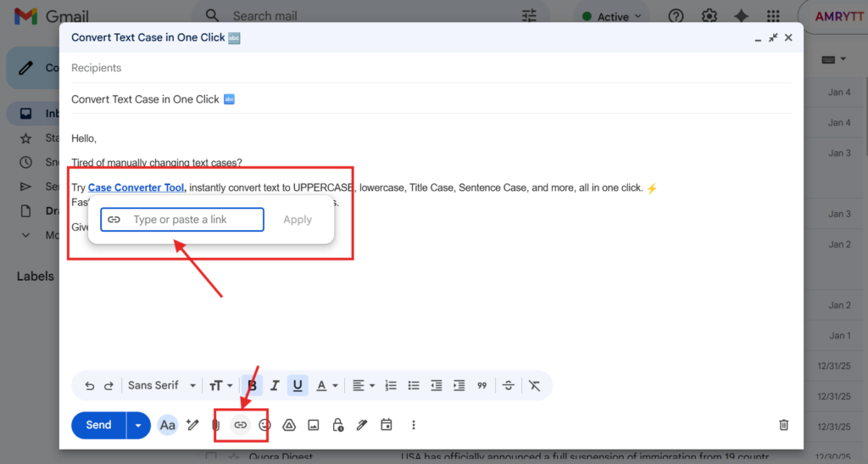Image resolution: width=868 pixels, height=464 pixels.
Task: Insert files using Google Drive
Action: pos(289,425)
